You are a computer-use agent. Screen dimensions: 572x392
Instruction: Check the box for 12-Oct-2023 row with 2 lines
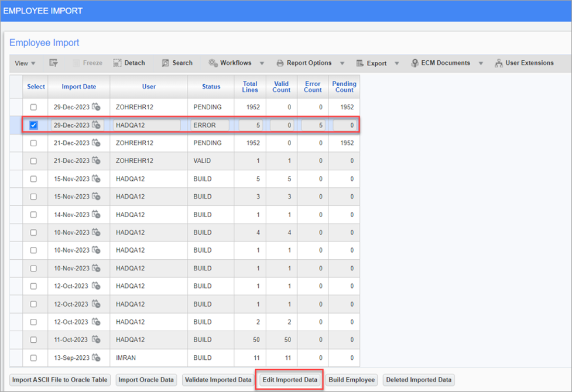click(33, 322)
